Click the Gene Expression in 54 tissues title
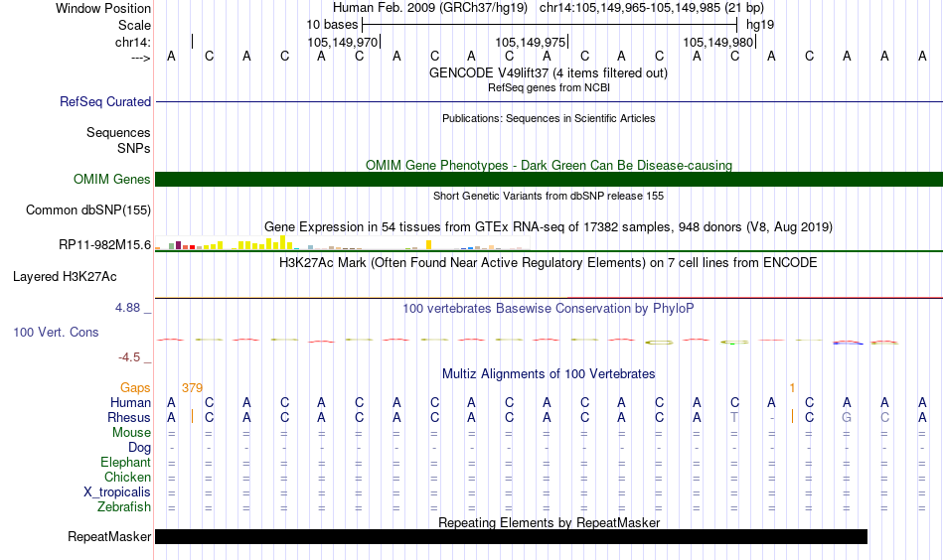Screen dimensions: 944x560 click(x=549, y=227)
